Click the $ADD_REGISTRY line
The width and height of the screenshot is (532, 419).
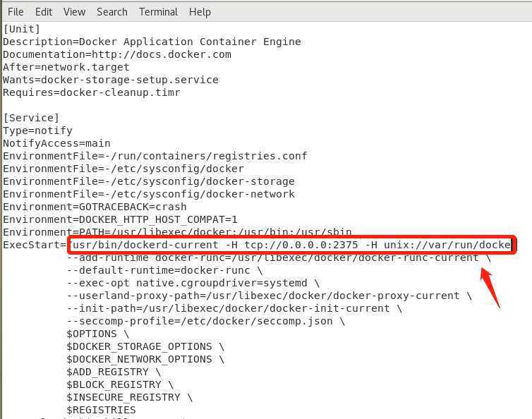click(114, 372)
